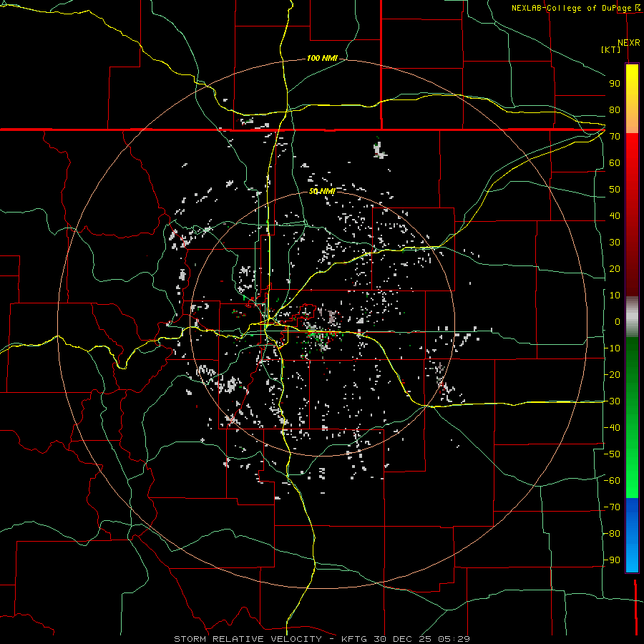The height and width of the screenshot is (644, 644).
Task: Click the -40 tick label on velocity scale
Action: [612, 428]
